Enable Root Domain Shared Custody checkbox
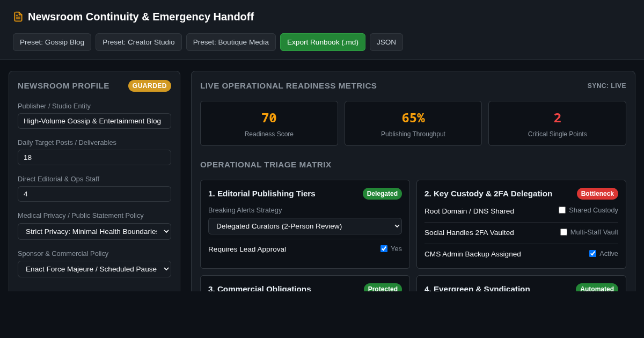This screenshot has width=644, height=338. [x=562, y=210]
